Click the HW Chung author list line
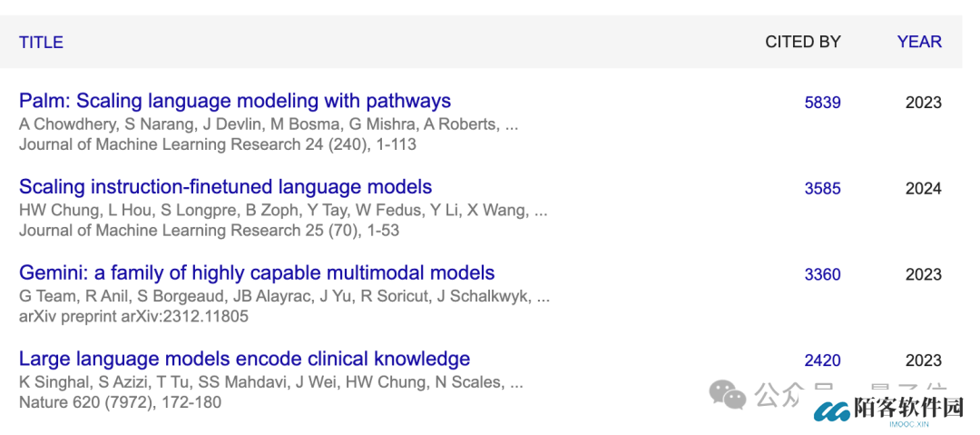 (x=283, y=211)
